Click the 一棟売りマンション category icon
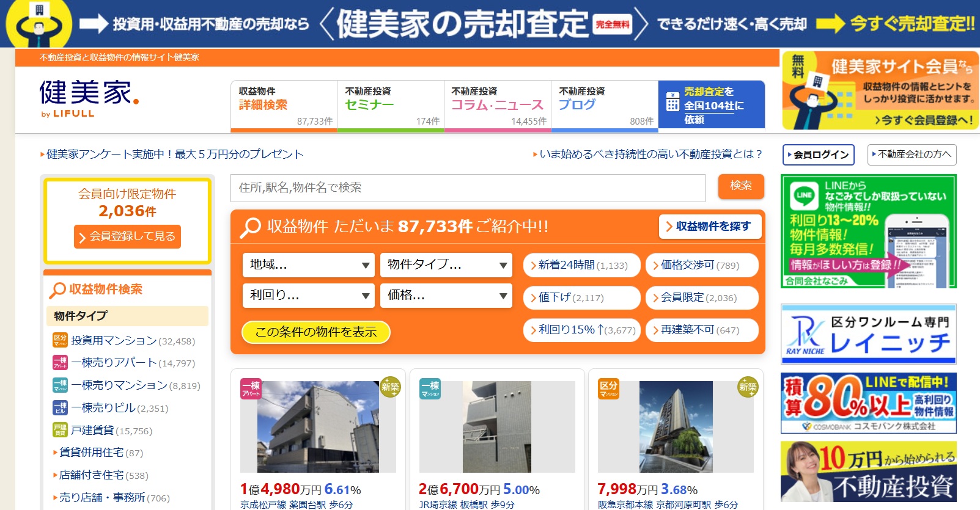The height and width of the screenshot is (510, 980). [60, 385]
